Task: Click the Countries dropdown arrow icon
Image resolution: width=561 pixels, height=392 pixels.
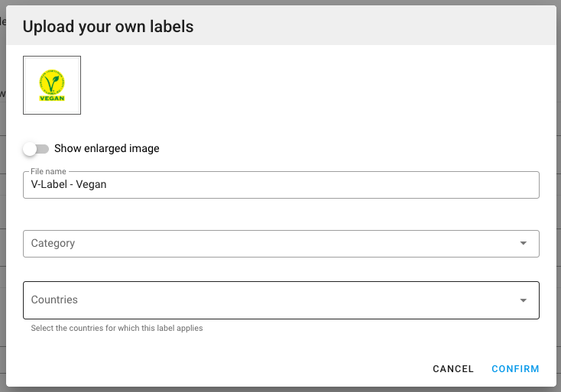Action: point(523,300)
